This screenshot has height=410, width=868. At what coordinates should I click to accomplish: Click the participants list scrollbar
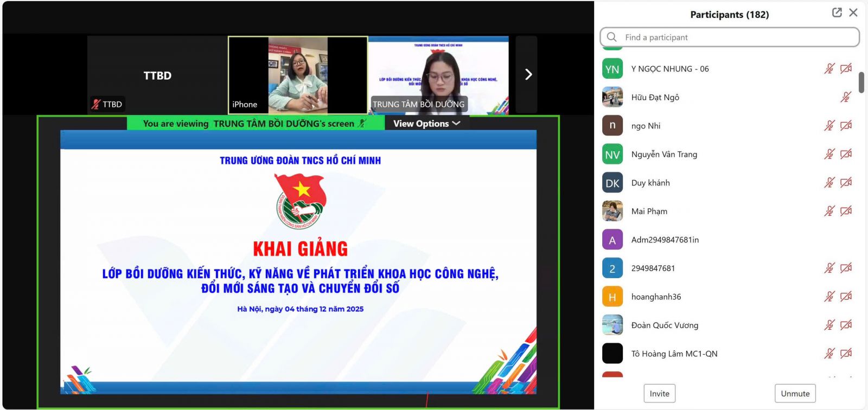pyautogui.click(x=861, y=82)
